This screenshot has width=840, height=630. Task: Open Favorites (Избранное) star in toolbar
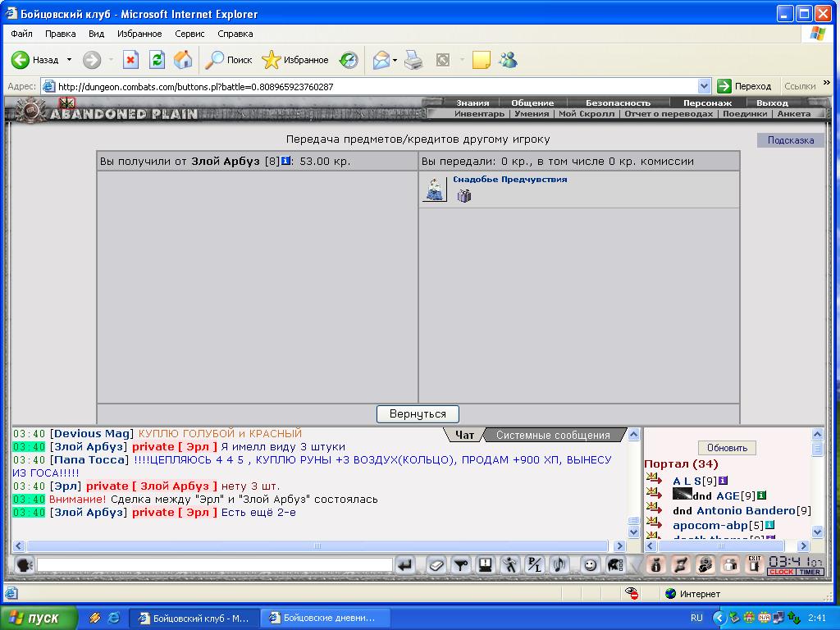pos(294,60)
